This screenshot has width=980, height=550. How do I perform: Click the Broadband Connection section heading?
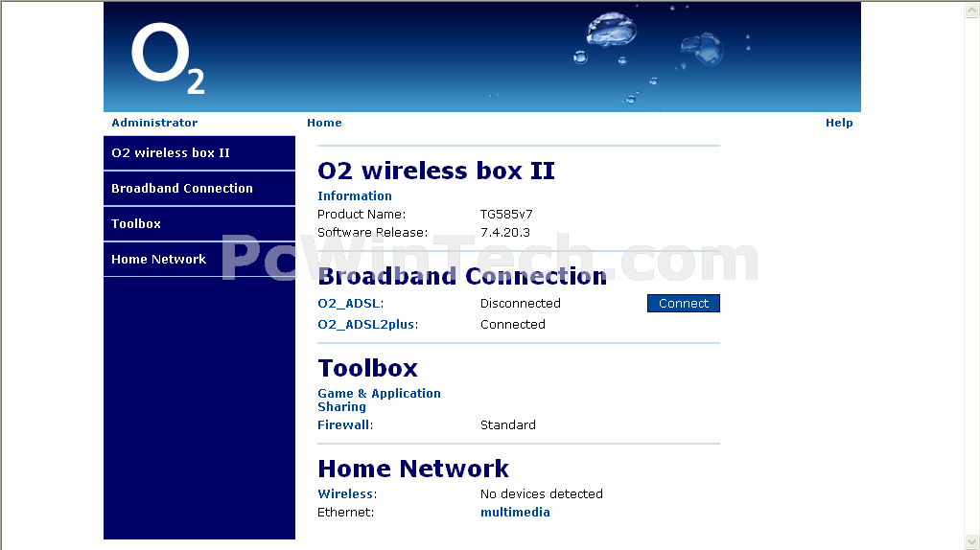tap(462, 276)
